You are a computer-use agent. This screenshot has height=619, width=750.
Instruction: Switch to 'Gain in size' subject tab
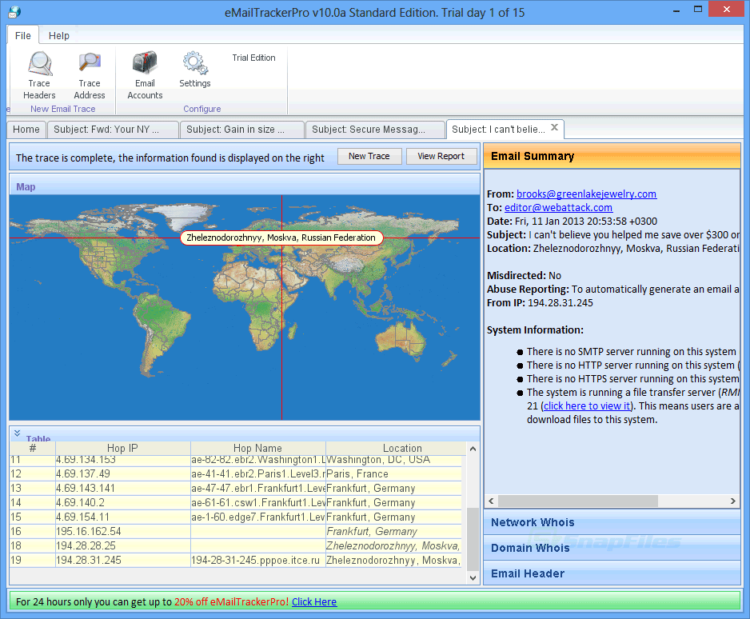click(242, 130)
